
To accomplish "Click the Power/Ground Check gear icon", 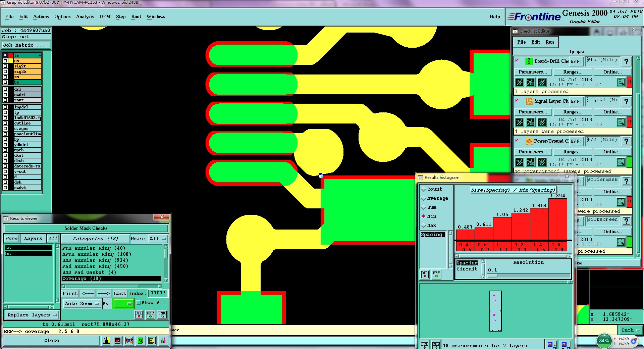I will (x=529, y=141).
